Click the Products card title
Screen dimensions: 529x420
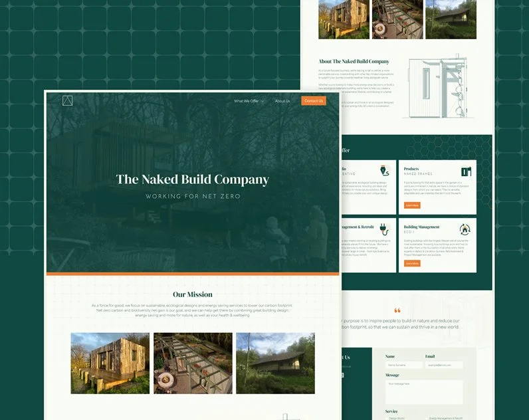[x=411, y=169]
